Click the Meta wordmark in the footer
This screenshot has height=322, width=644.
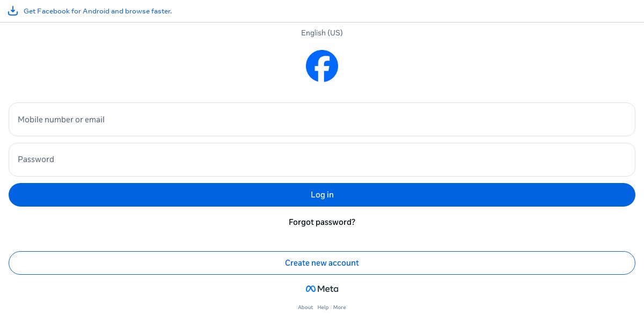(x=328, y=289)
